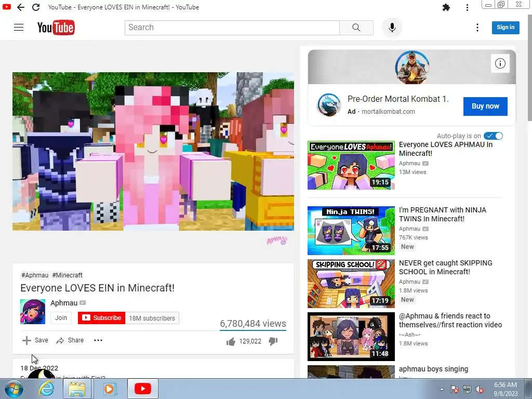Screen dimensions: 532x399
Task: Click the taskbar clock and date
Action: pos(506,389)
